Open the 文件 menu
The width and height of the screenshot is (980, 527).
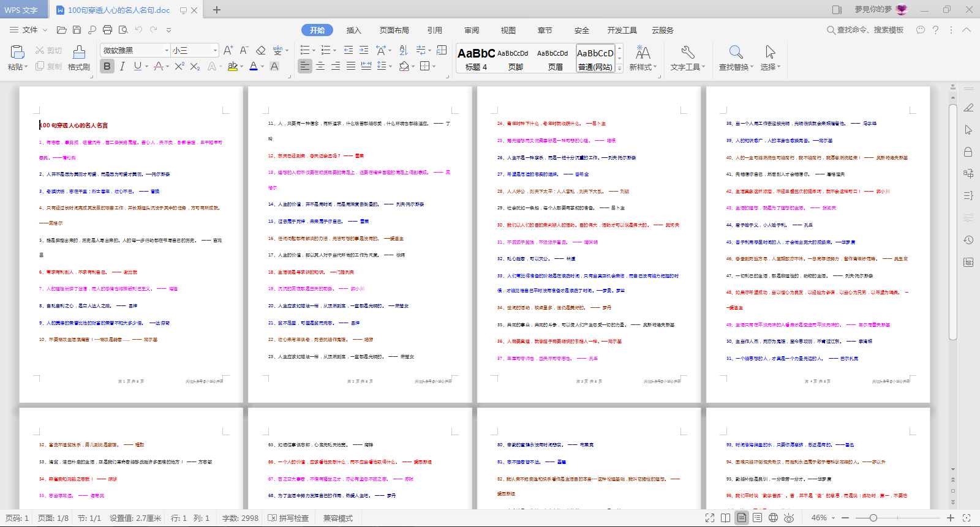29,29
